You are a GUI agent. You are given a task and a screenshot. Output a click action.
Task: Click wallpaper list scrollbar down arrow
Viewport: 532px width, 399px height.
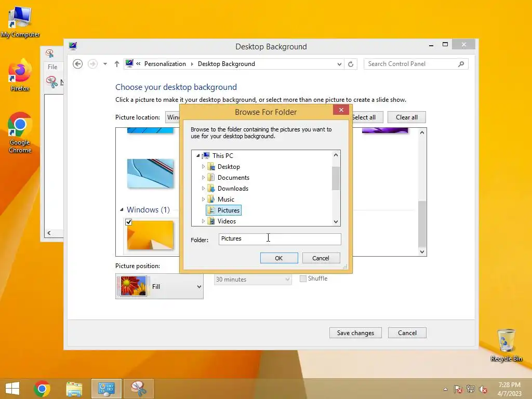422,251
